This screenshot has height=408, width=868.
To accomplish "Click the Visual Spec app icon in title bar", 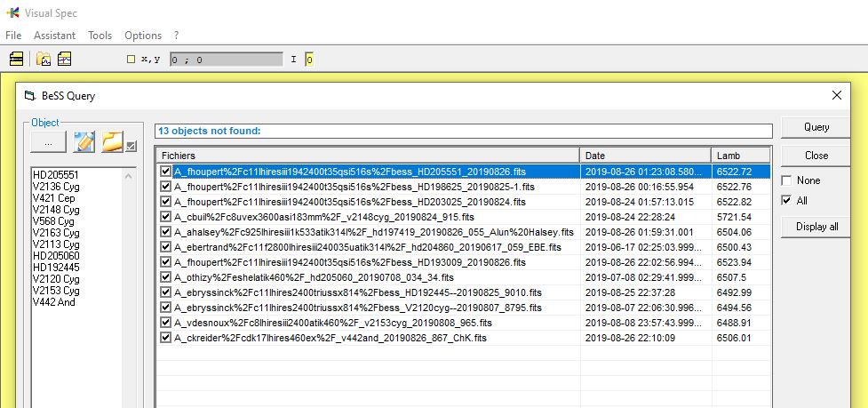I will 12,12.
